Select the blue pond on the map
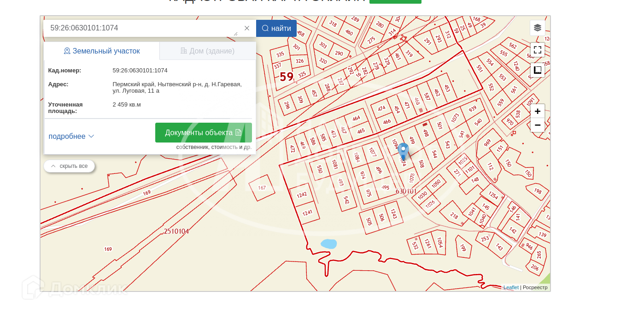Screen dimensions: 644x315 tap(328, 244)
